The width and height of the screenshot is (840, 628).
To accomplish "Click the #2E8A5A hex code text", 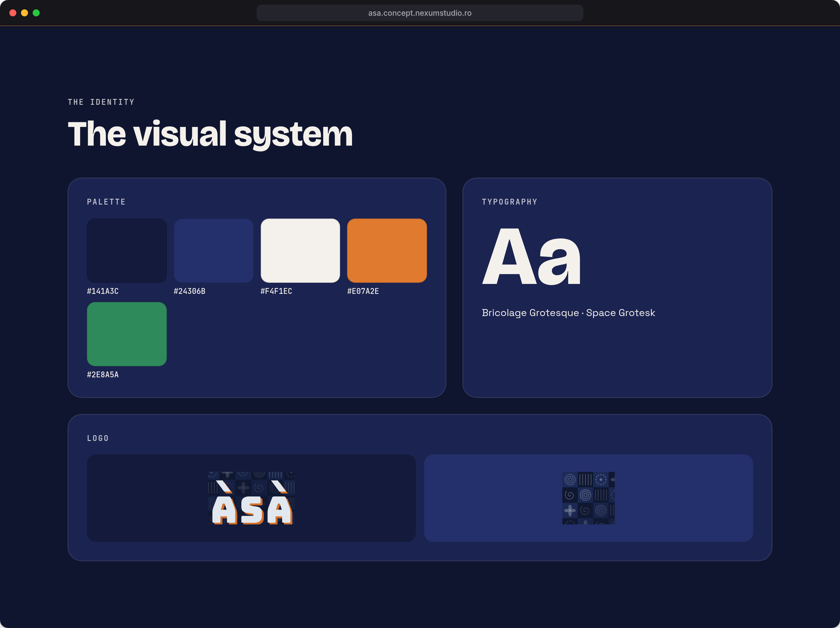I will point(103,375).
